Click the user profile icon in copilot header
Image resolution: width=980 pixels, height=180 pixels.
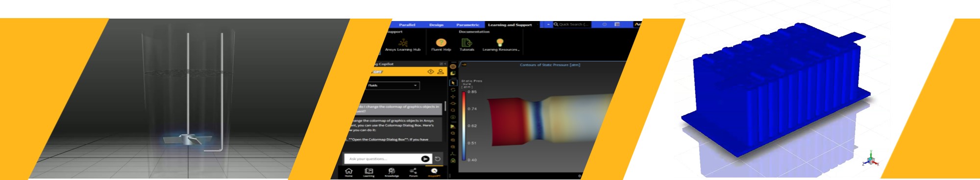(x=441, y=72)
